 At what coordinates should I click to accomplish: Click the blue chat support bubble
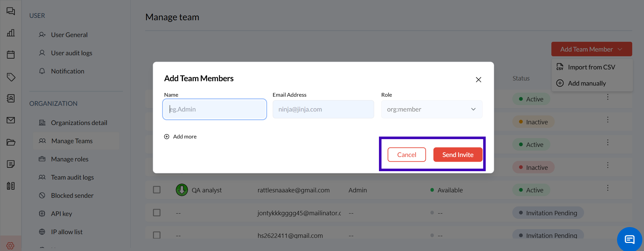click(x=629, y=239)
